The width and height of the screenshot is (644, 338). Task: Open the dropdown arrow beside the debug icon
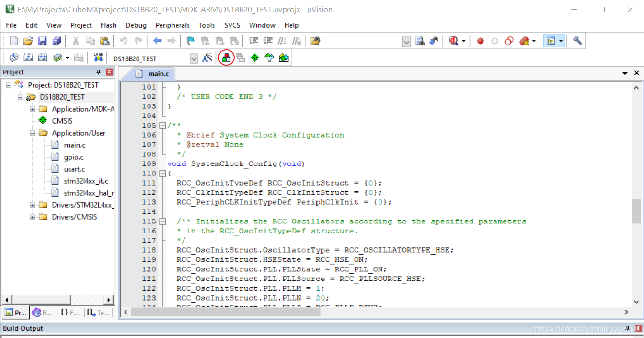point(464,41)
